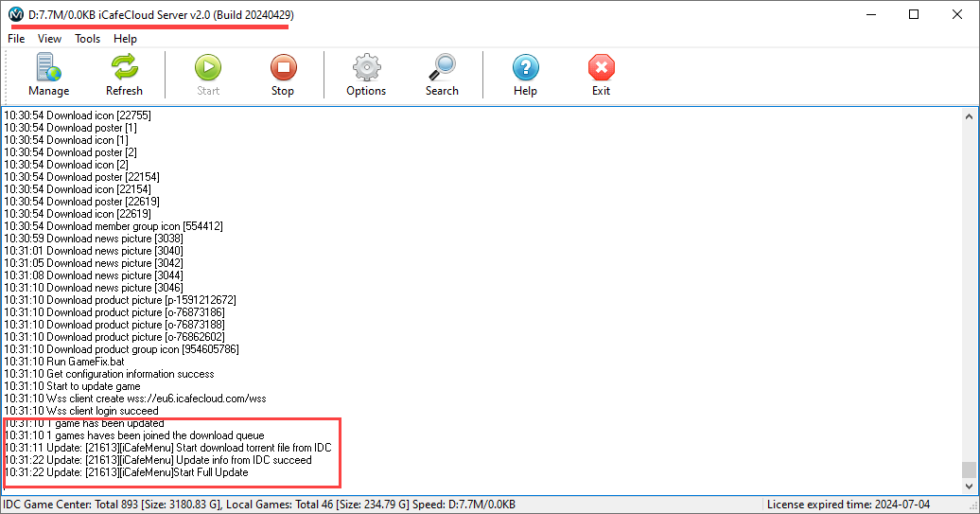Click log line "Start to update game"
This screenshot has width=980, height=514.
(73, 386)
